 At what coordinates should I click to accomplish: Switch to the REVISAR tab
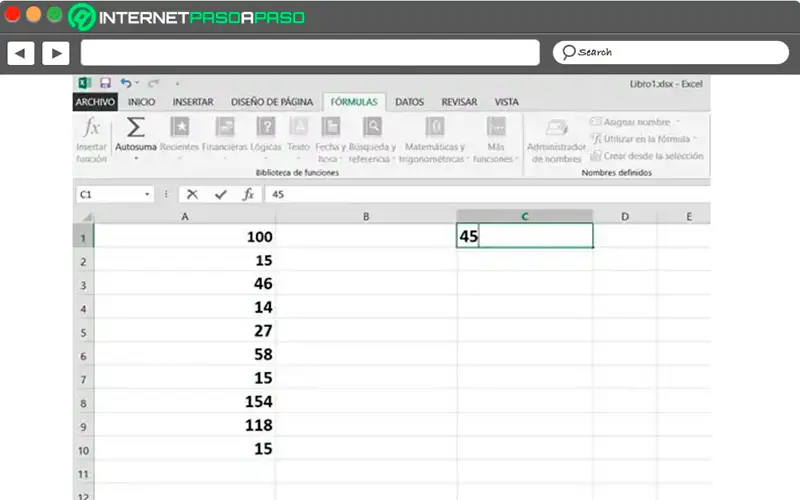tap(459, 102)
